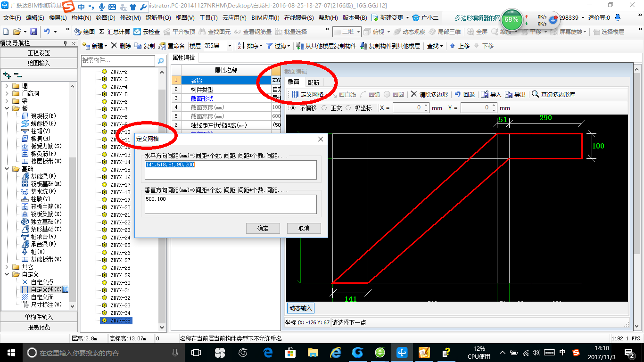Increase the X coordinate stepper
This screenshot has height=362, width=644.
426,106
